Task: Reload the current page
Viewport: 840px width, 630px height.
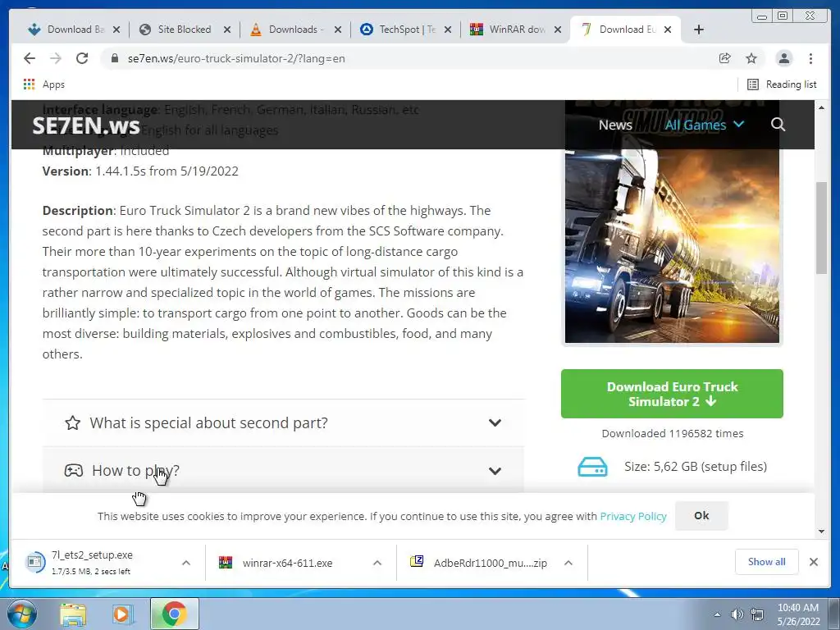Action: [x=82, y=58]
